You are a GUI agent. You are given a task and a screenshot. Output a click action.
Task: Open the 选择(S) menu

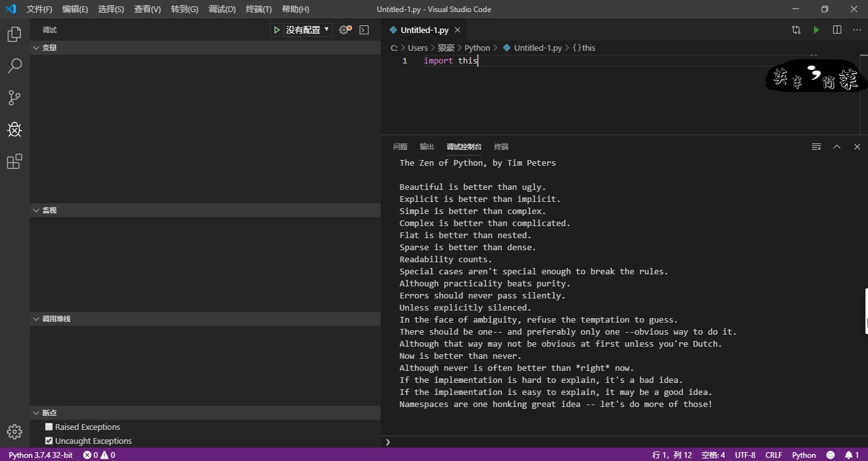tap(111, 9)
